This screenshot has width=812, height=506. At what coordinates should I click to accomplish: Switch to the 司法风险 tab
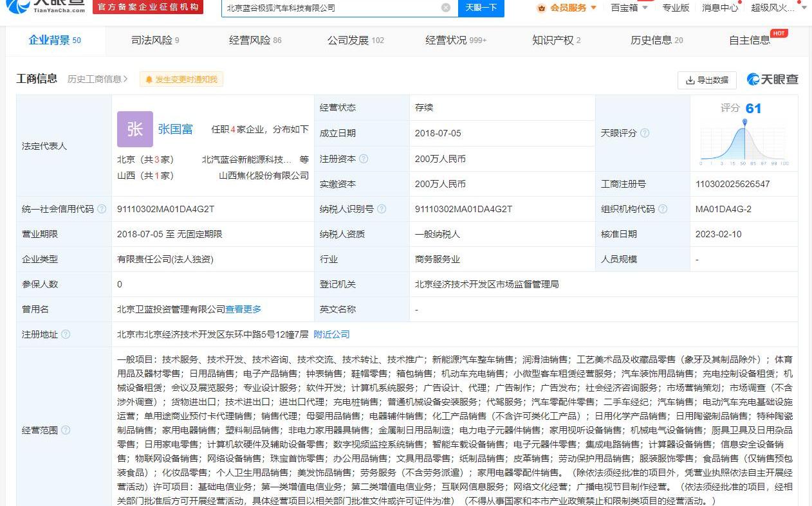[x=155, y=40]
